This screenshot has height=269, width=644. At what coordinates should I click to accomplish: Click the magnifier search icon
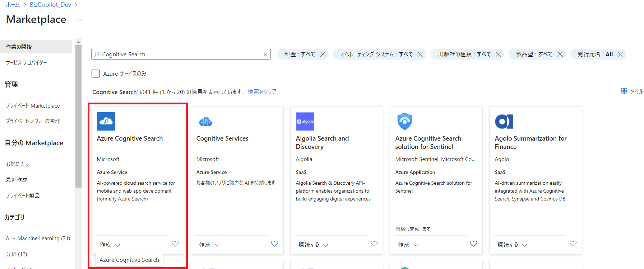[97, 54]
